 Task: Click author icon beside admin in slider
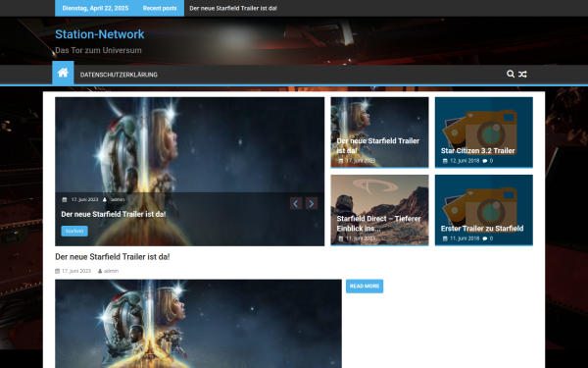(x=105, y=200)
